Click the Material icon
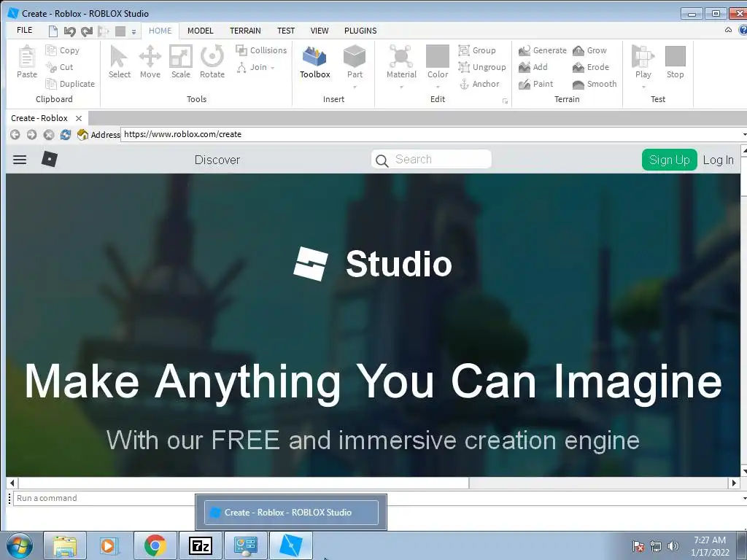The height and width of the screenshot is (560, 747). click(401, 57)
